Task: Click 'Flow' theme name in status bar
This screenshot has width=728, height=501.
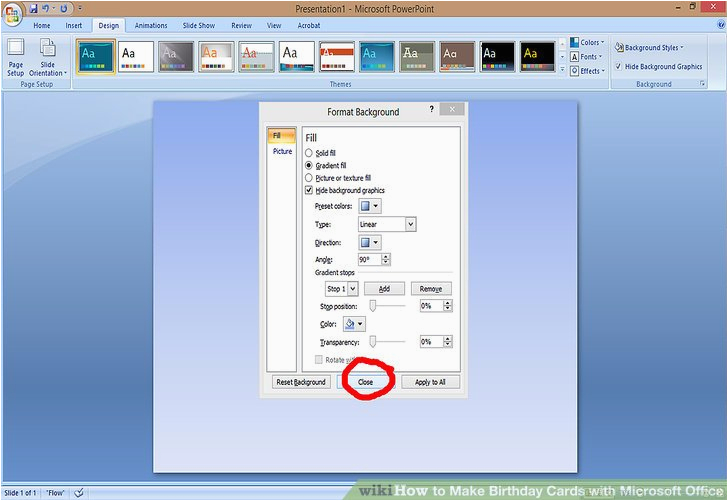Action: point(55,493)
